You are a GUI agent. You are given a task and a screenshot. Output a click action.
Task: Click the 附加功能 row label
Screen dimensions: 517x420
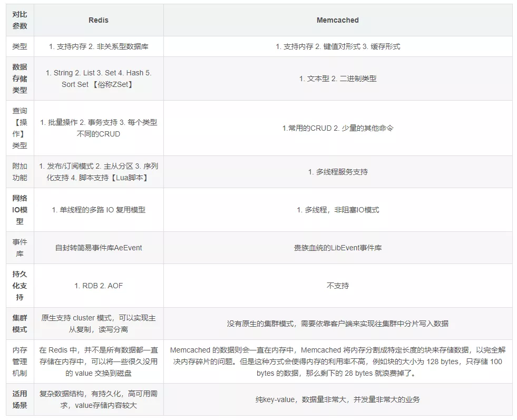click(x=20, y=172)
